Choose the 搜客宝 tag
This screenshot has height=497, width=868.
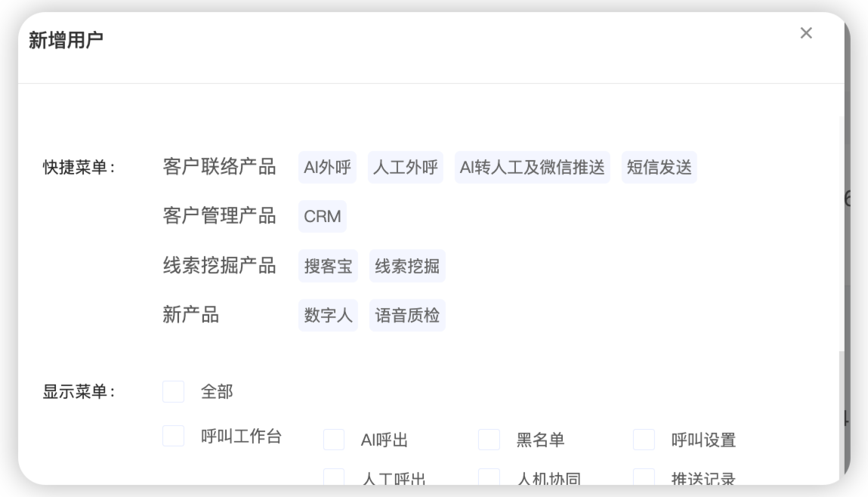328,267
